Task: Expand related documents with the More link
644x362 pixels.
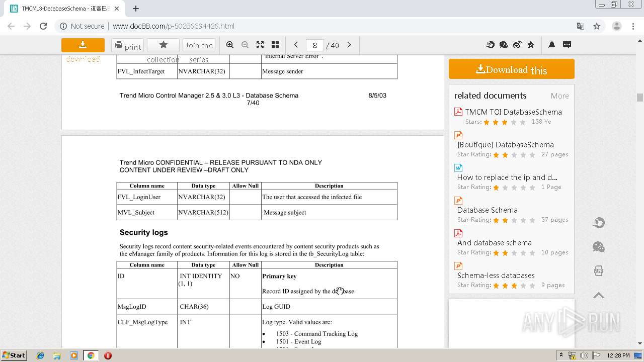Action: [x=559, y=96]
